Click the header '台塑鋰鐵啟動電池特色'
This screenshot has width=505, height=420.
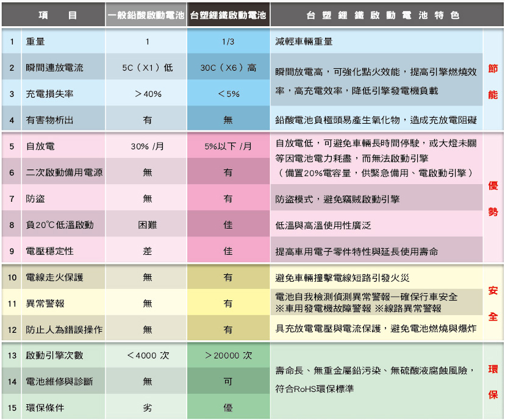(387, 15)
